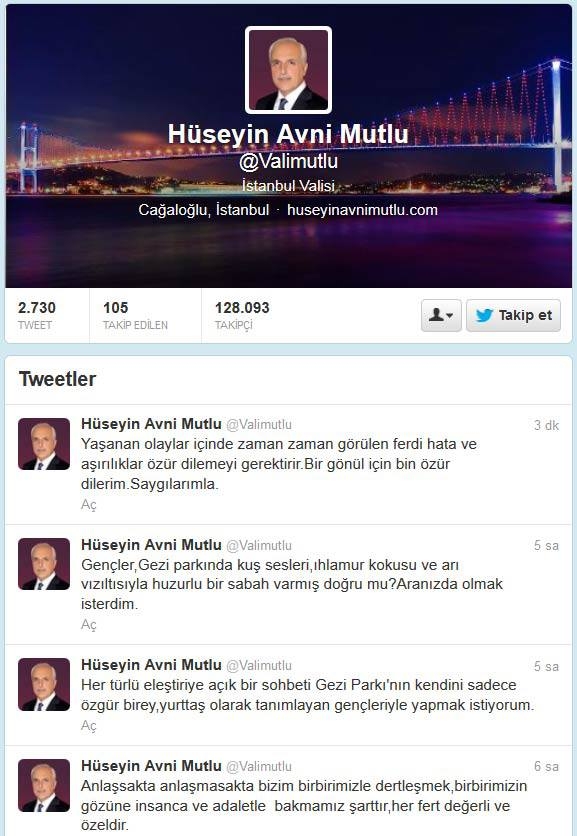The height and width of the screenshot is (836, 577).
Task: Click avatar of the 3 dk tweet
Action: (x=44, y=444)
